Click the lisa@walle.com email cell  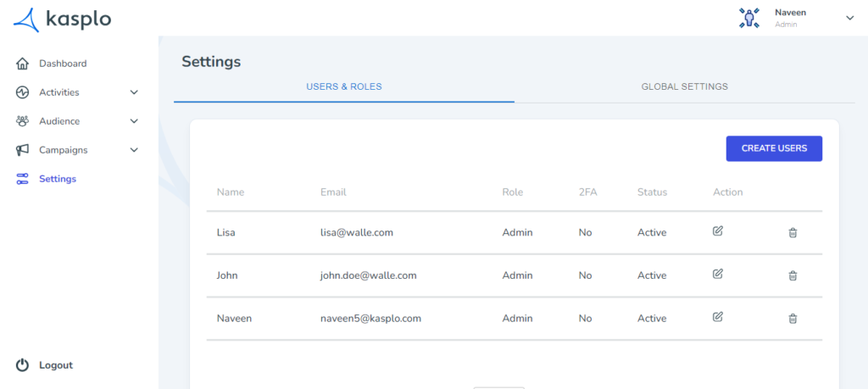point(357,232)
